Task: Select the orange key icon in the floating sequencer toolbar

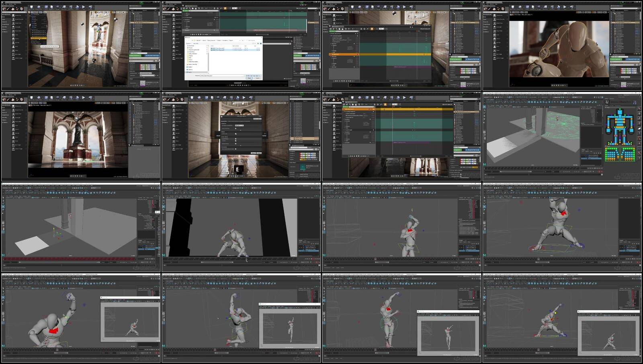Action: point(372,29)
